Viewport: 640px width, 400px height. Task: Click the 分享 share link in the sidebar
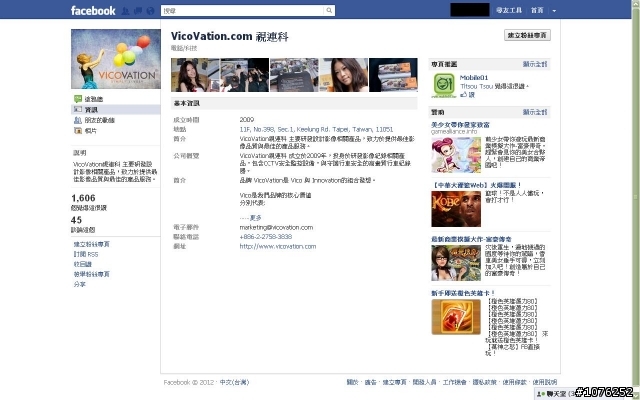click(x=80, y=284)
